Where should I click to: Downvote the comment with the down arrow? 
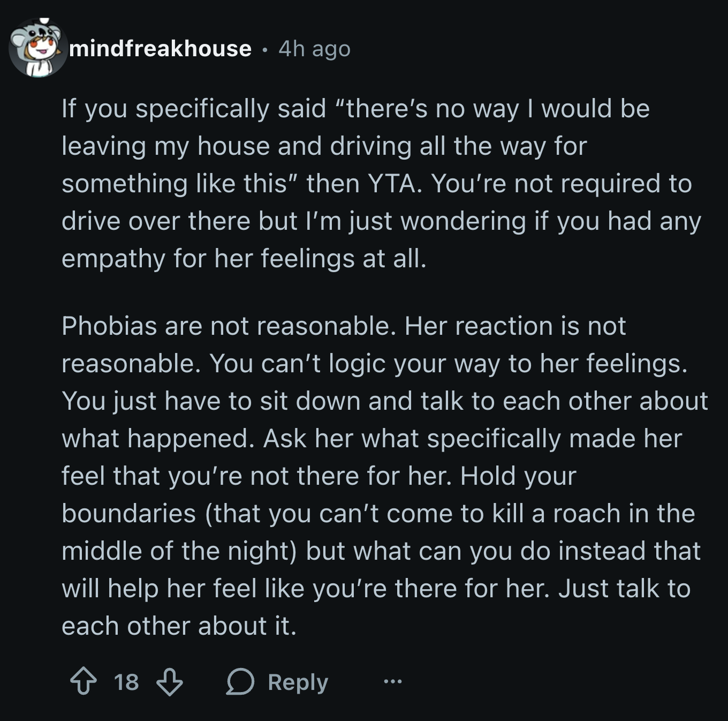[x=169, y=682]
